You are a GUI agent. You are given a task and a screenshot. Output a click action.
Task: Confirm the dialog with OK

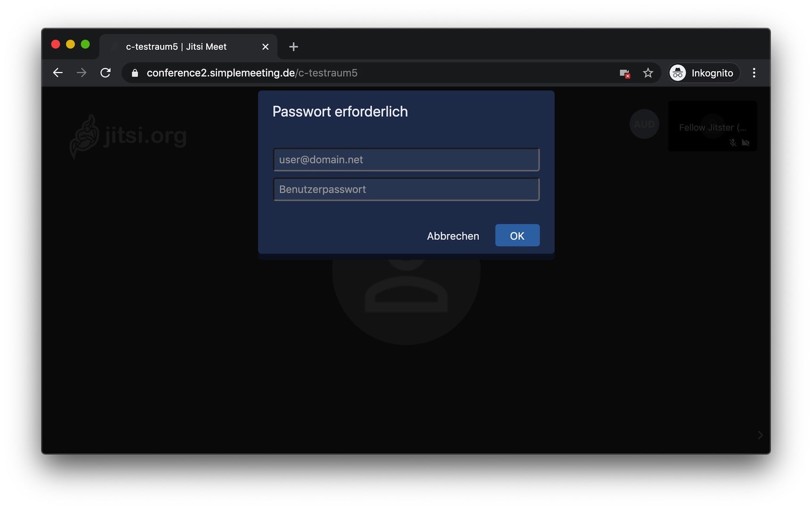517,236
